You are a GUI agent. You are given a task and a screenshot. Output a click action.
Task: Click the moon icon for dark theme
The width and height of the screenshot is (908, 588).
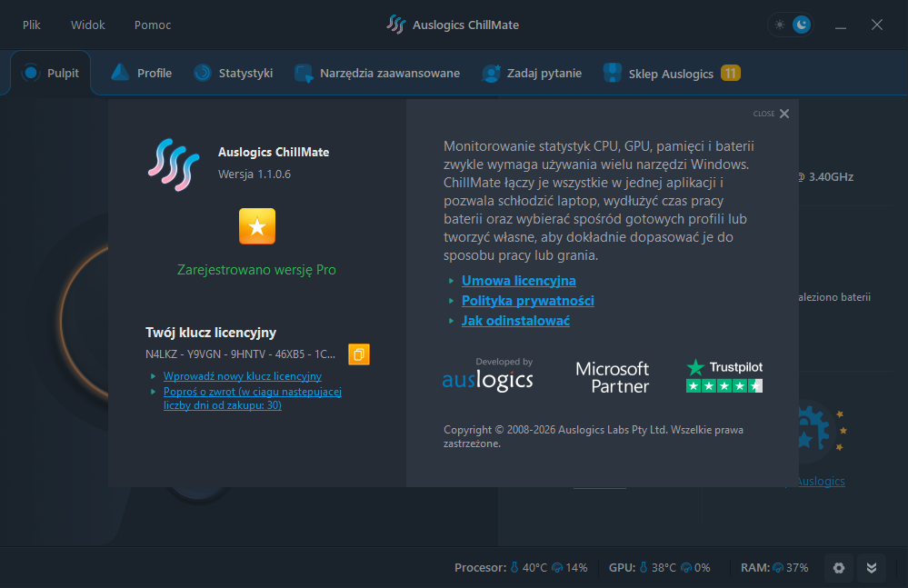(802, 25)
